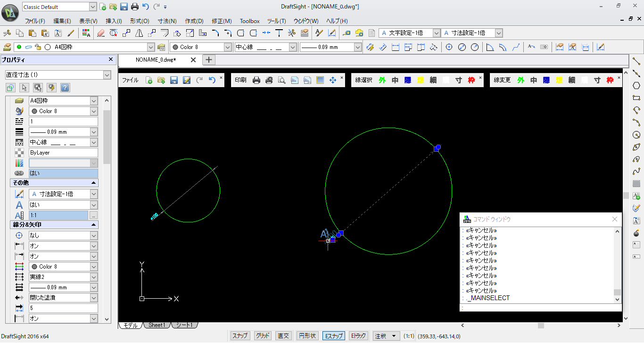Screen dimensions: 644x343
Task: Open the Toolbox menu
Action: (x=250, y=21)
